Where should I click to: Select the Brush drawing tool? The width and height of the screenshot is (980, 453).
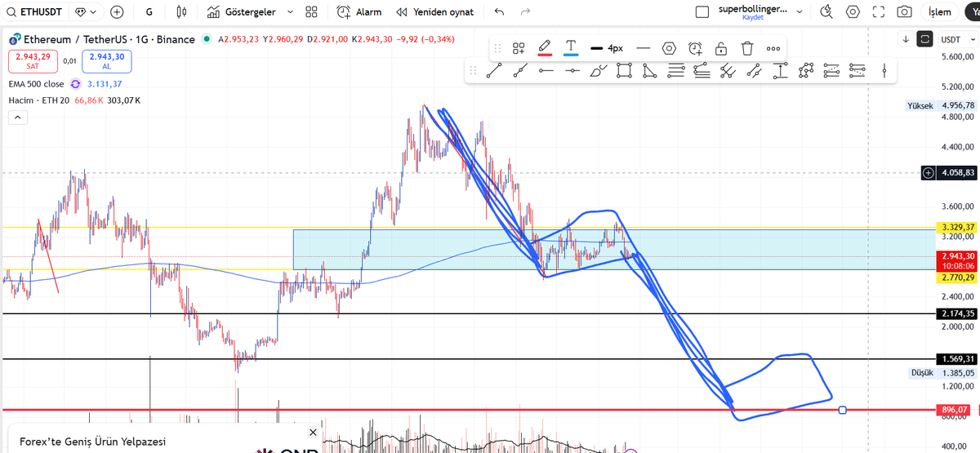[x=599, y=71]
